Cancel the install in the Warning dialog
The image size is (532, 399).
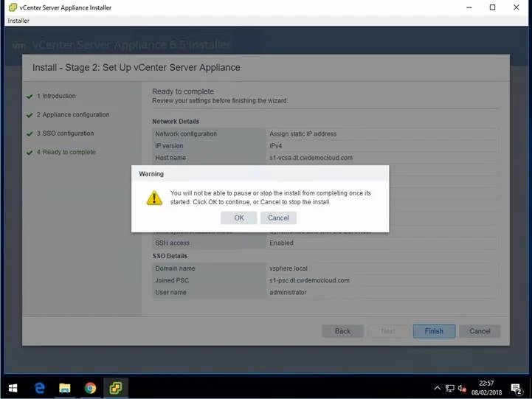278,218
